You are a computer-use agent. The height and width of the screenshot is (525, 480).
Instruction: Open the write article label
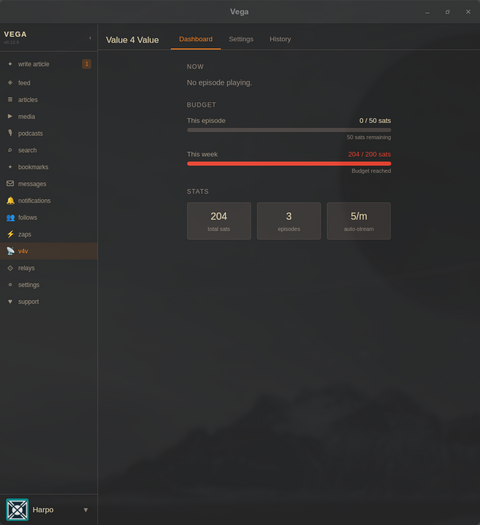33,64
